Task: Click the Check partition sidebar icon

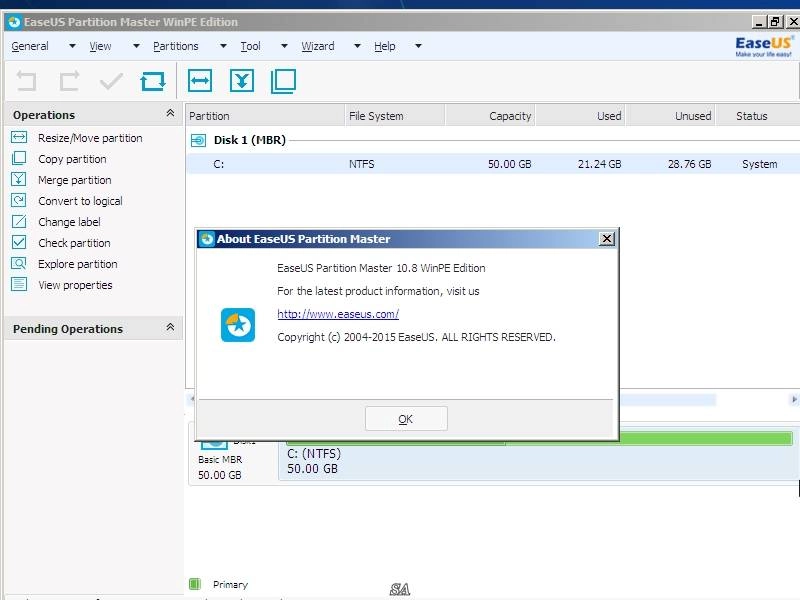Action: 19,242
